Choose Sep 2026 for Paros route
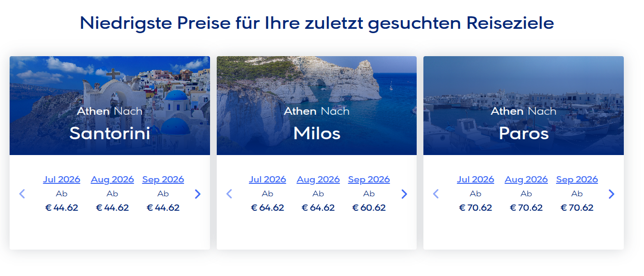The image size is (644, 276). coord(577,180)
